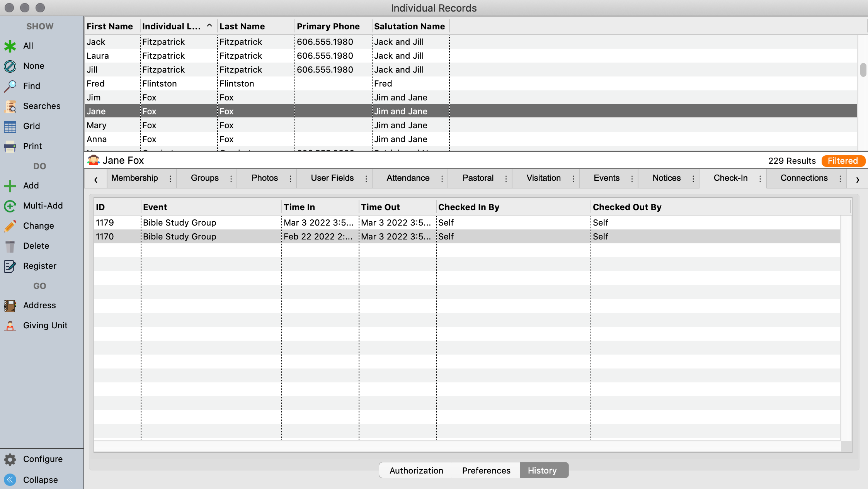Switch to the Authorization segment
Viewport: 868px width, 489px height.
(416, 470)
